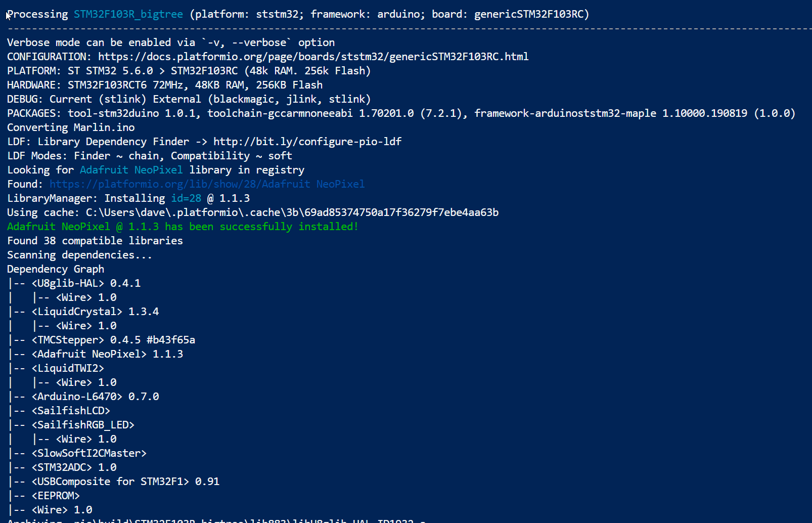The height and width of the screenshot is (523, 812).
Task: Click the cache path in the Using cache line
Action: click(x=292, y=212)
